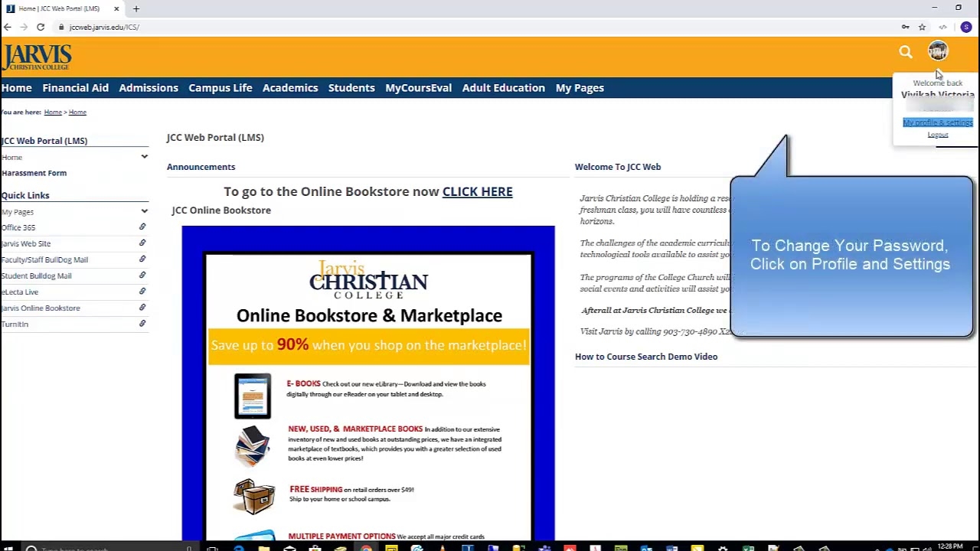Click the link icon next to TurnItIn
This screenshot has height=551, width=980.
[x=142, y=323]
